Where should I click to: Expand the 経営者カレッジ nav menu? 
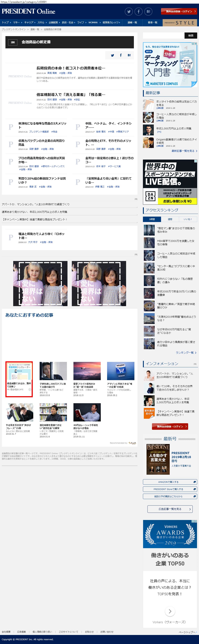tap(110, 23)
